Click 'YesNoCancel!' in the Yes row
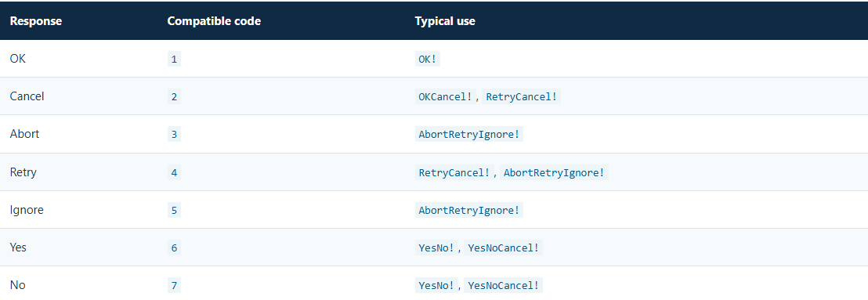The width and height of the screenshot is (868, 300). [x=503, y=248]
